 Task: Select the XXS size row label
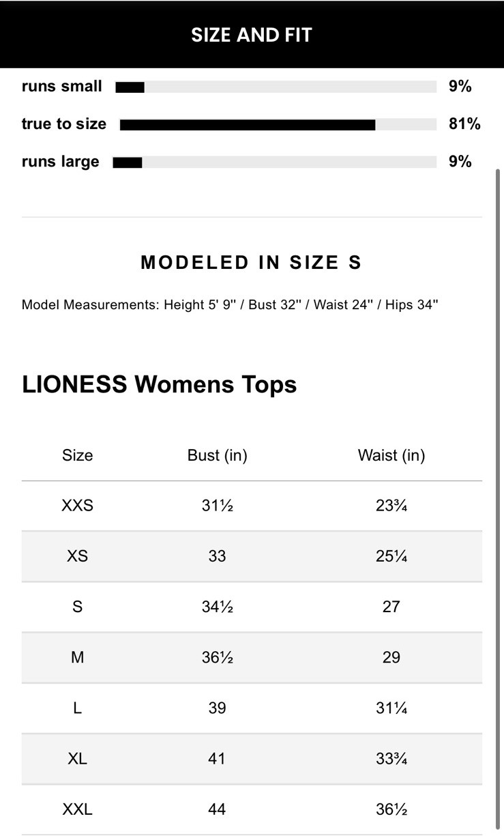[x=77, y=506]
